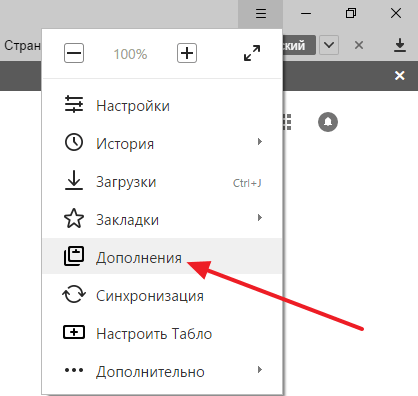Click the Закладки star icon
418x396 pixels.
click(74, 219)
